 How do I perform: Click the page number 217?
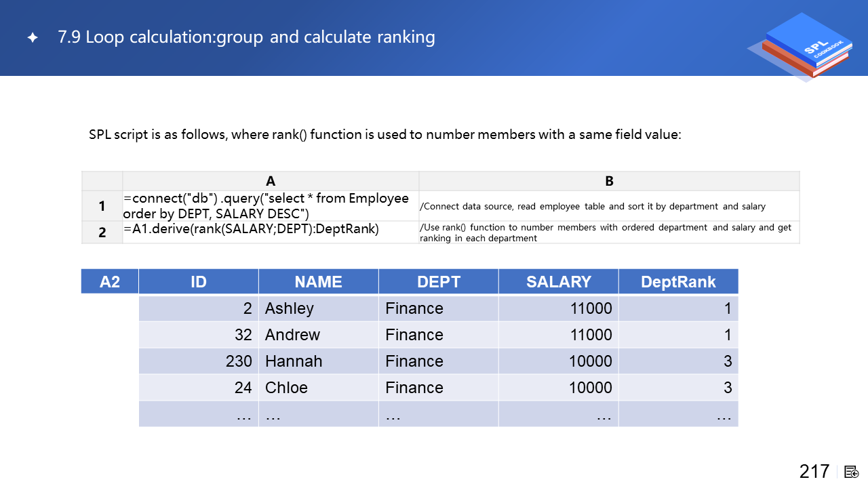[x=814, y=472]
